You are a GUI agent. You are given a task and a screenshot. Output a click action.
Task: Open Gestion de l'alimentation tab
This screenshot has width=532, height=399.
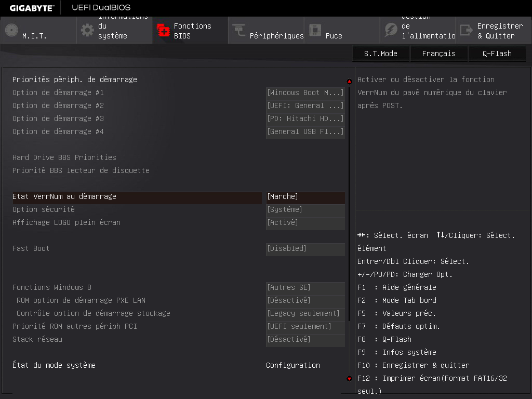click(418, 30)
